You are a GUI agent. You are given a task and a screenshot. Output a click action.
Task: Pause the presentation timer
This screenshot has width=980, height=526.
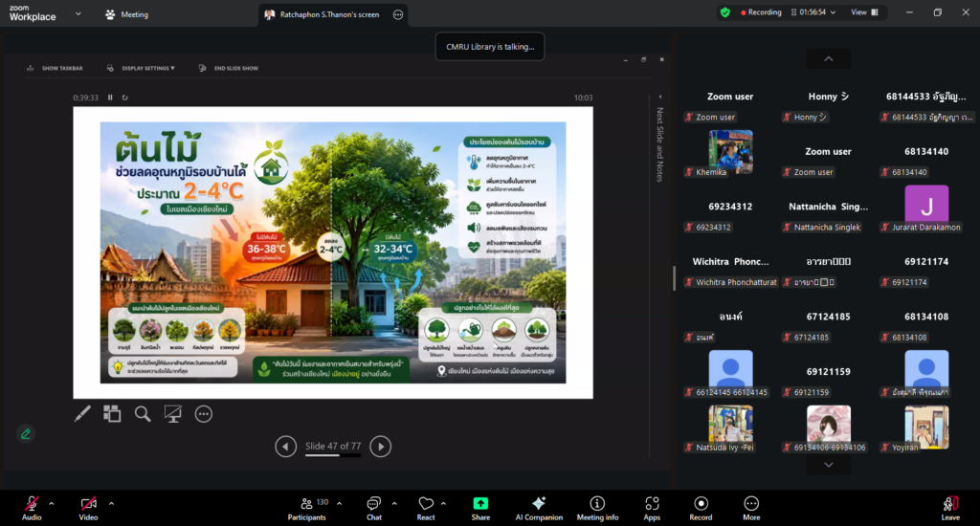[x=110, y=98]
